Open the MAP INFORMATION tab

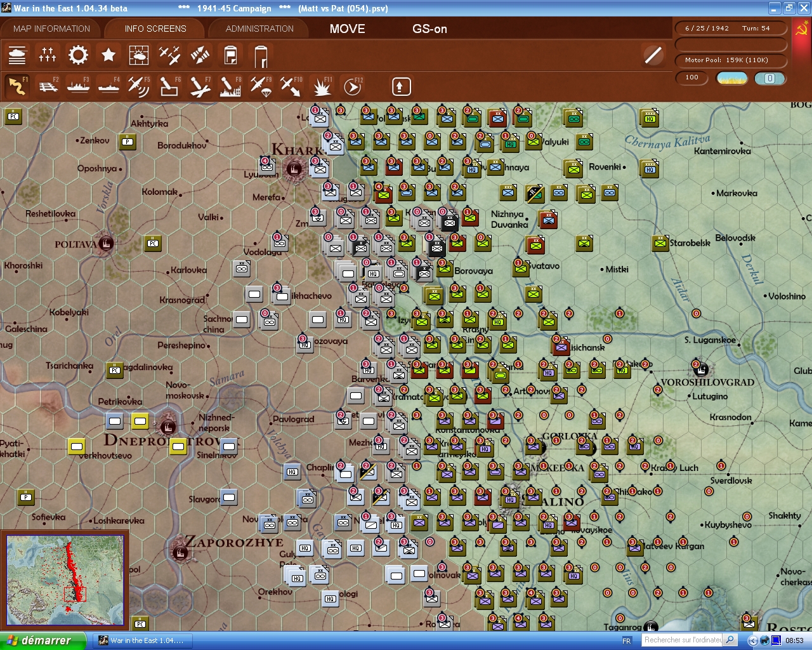tap(51, 29)
